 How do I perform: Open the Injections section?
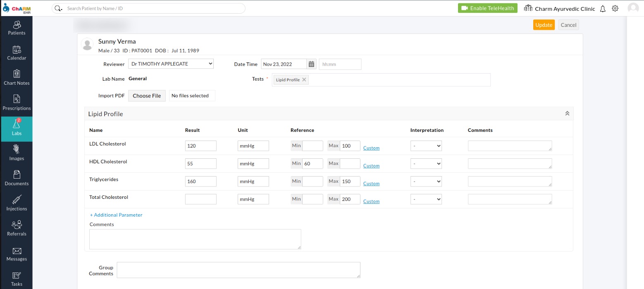[x=17, y=204]
